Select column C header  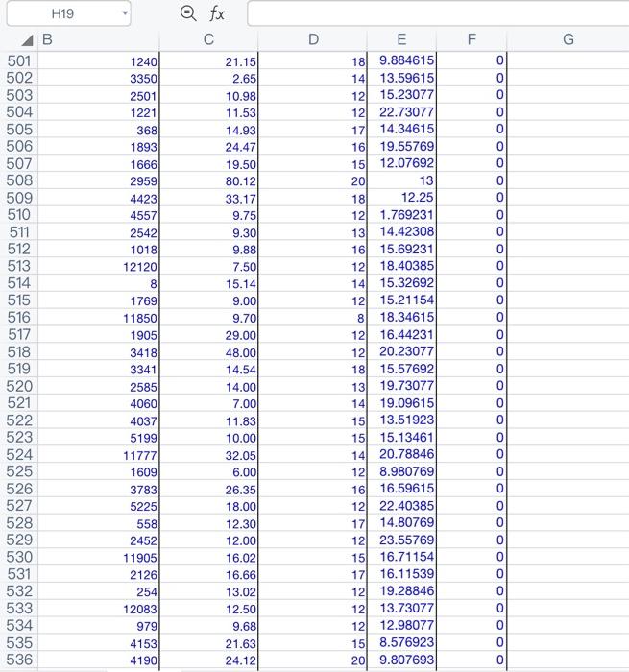click(x=208, y=39)
